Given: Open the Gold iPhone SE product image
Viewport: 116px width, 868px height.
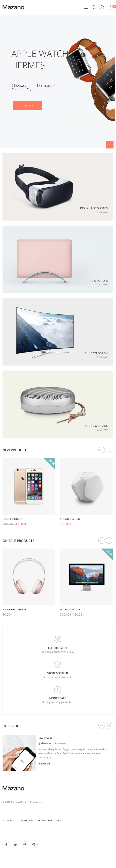Looking at the screenshot, I should click(x=29, y=486).
